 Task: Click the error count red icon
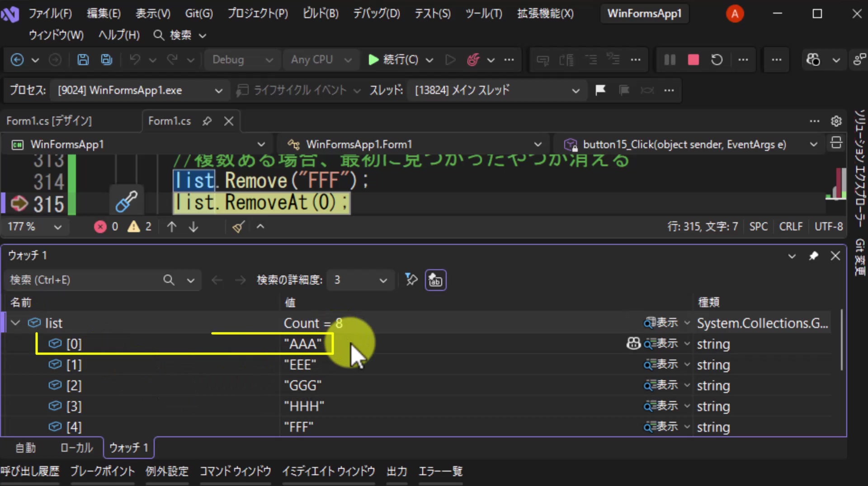(100, 226)
